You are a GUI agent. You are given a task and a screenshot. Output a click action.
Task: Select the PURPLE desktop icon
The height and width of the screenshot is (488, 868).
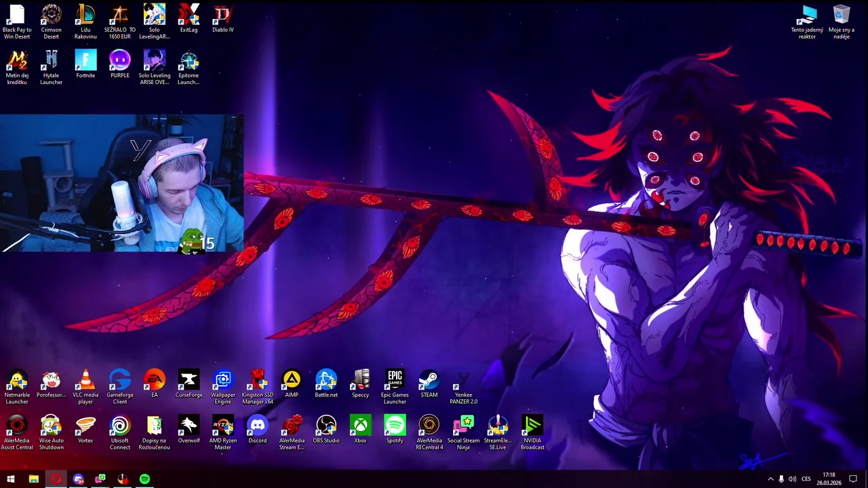pos(120,64)
